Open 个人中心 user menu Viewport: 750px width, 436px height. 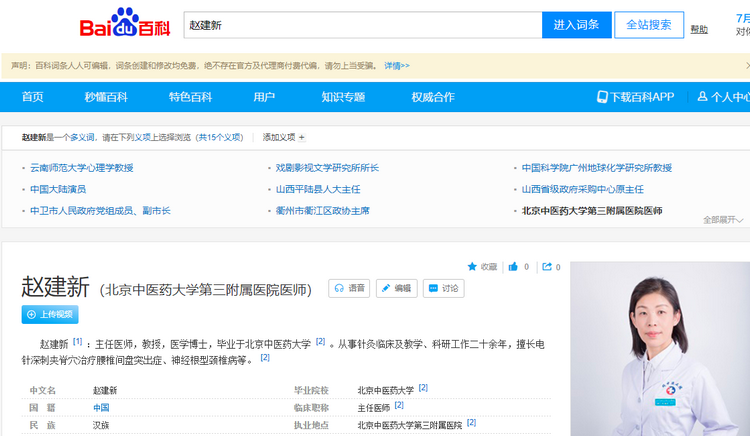723,97
